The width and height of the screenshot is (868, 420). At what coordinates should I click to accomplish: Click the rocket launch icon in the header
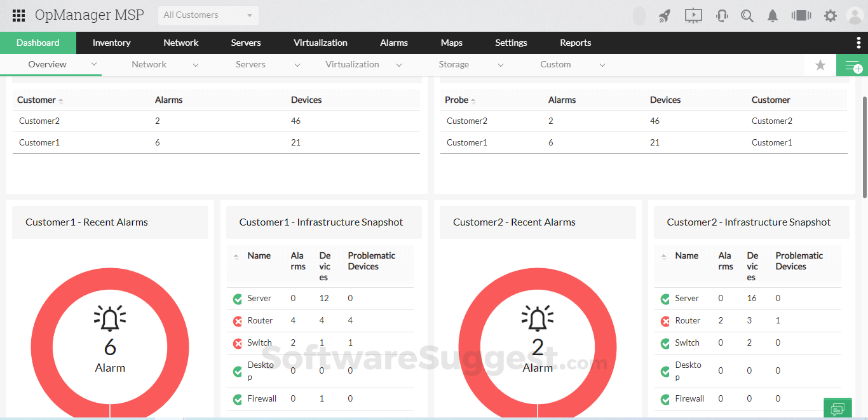pos(665,15)
